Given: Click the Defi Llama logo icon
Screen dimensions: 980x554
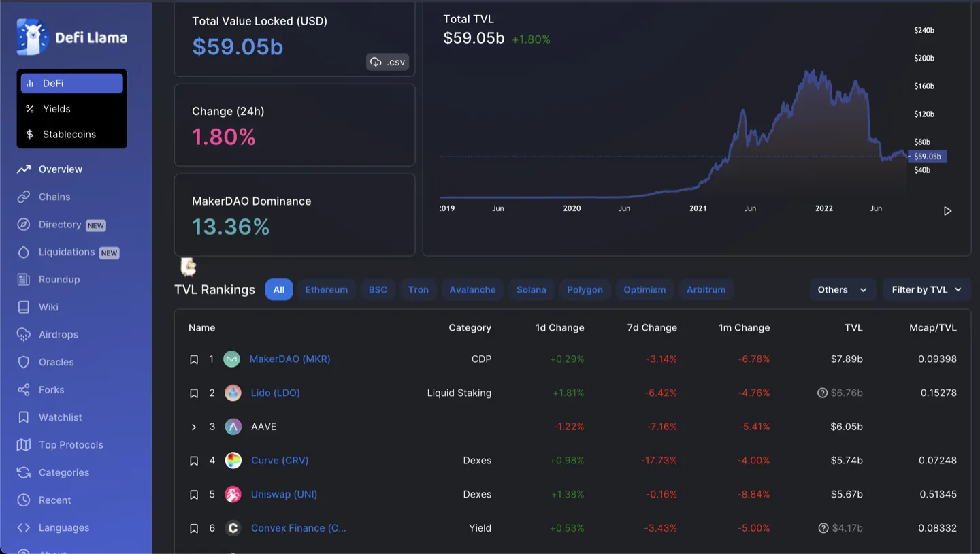Looking at the screenshot, I should point(32,37).
